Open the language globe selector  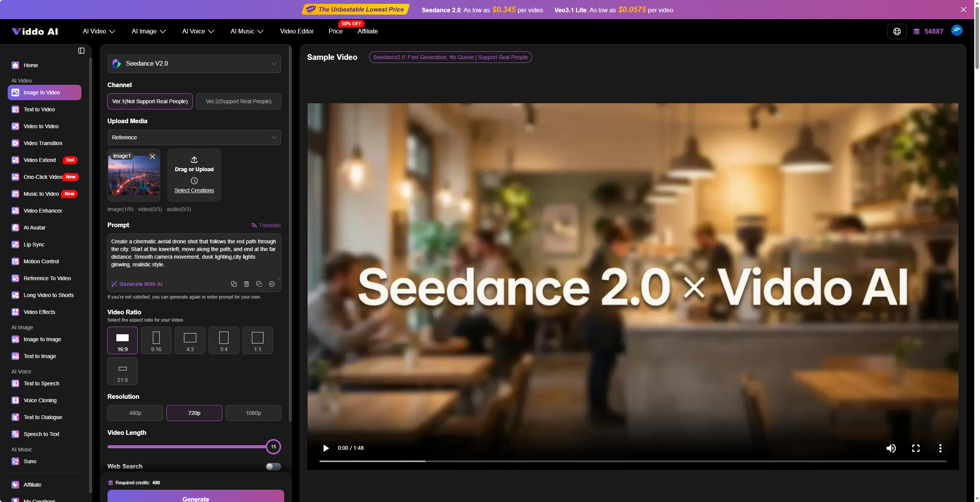click(897, 31)
